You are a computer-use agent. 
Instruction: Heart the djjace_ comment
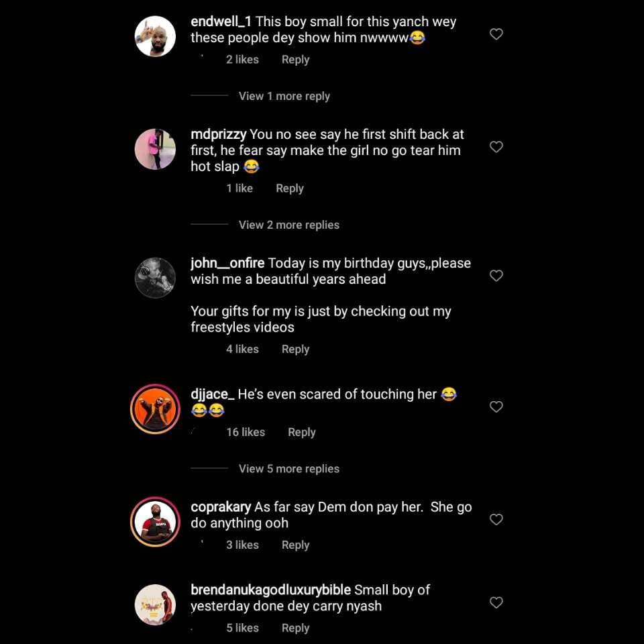pyautogui.click(x=496, y=407)
